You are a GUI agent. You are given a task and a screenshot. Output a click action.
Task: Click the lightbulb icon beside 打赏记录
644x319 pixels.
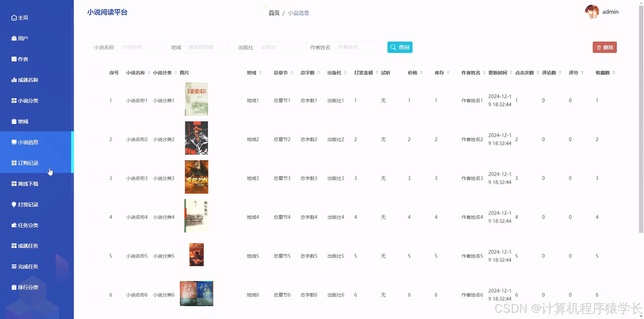[x=14, y=205]
